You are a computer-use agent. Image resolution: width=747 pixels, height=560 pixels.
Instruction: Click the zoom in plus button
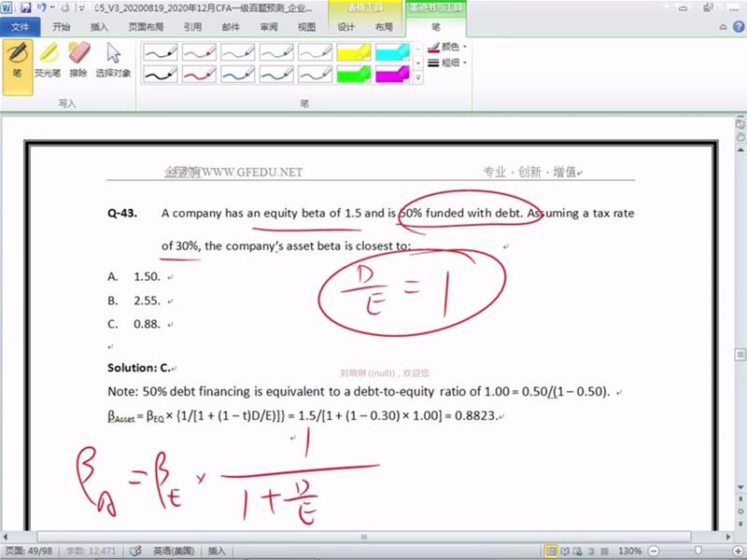pos(738,551)
